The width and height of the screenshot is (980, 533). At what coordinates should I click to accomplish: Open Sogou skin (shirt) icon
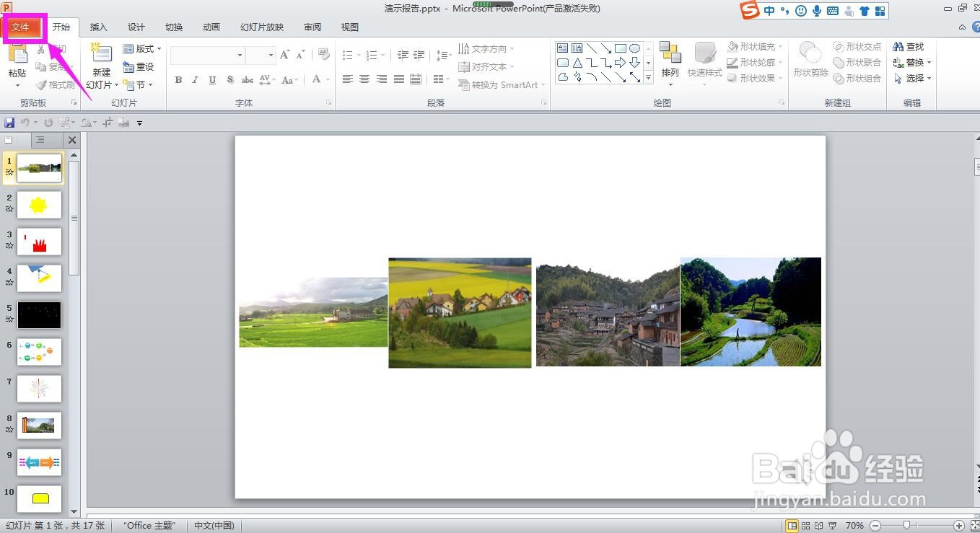(x=865, y=11)
